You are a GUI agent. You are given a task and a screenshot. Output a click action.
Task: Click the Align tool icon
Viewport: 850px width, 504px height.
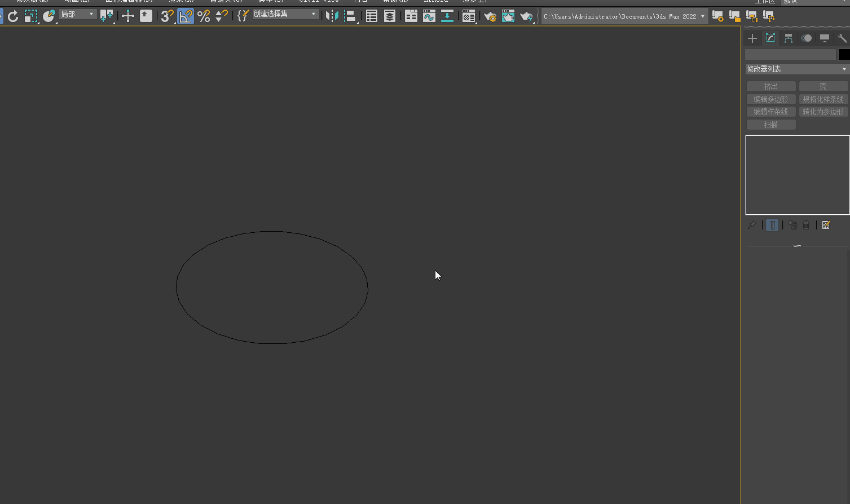coord(350,16)
